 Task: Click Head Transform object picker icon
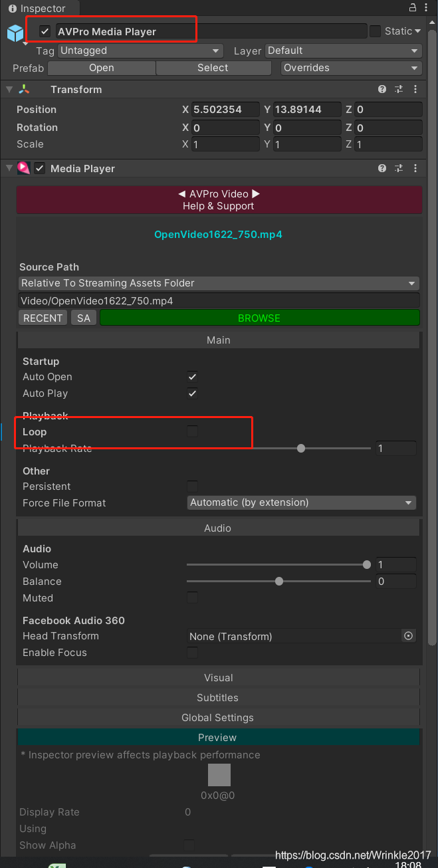tap(409, 636)
